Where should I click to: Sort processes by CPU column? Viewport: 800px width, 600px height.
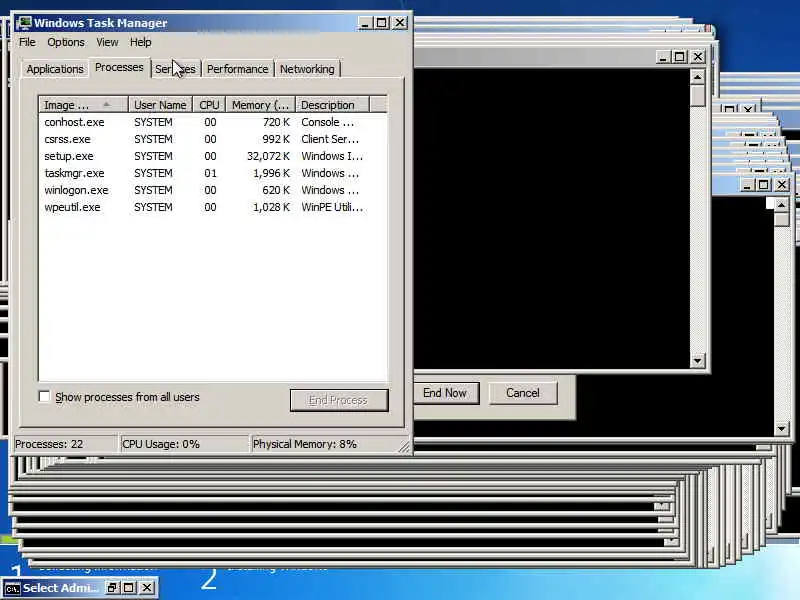tap(209, 105)
